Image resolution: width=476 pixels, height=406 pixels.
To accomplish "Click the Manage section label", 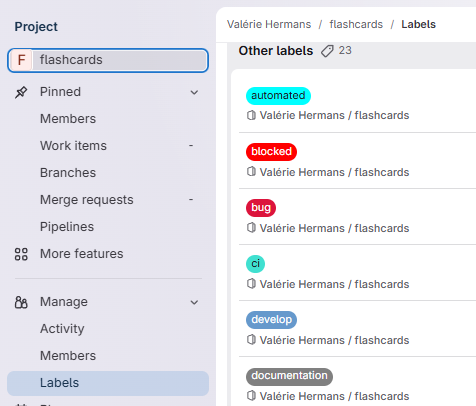I will coord(64,302).
